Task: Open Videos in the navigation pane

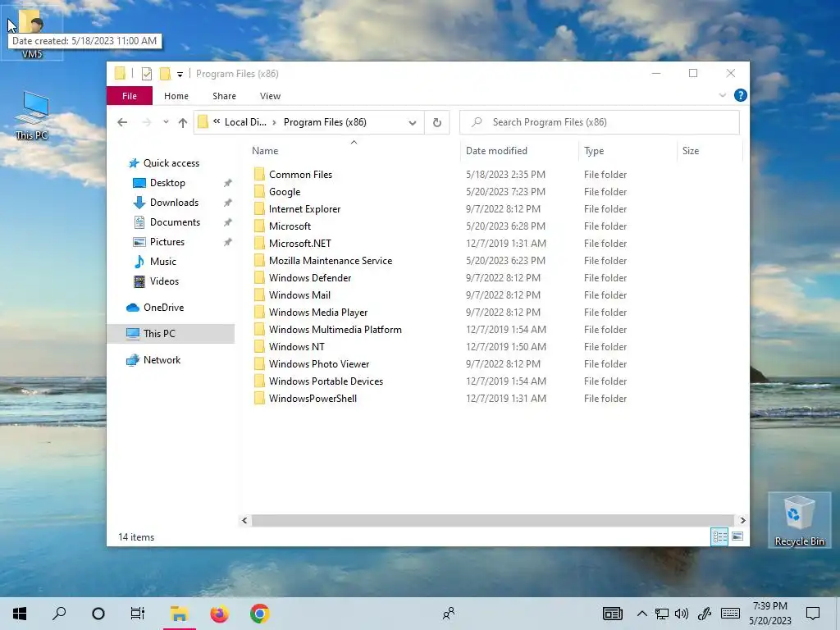Action: [164, 281]
